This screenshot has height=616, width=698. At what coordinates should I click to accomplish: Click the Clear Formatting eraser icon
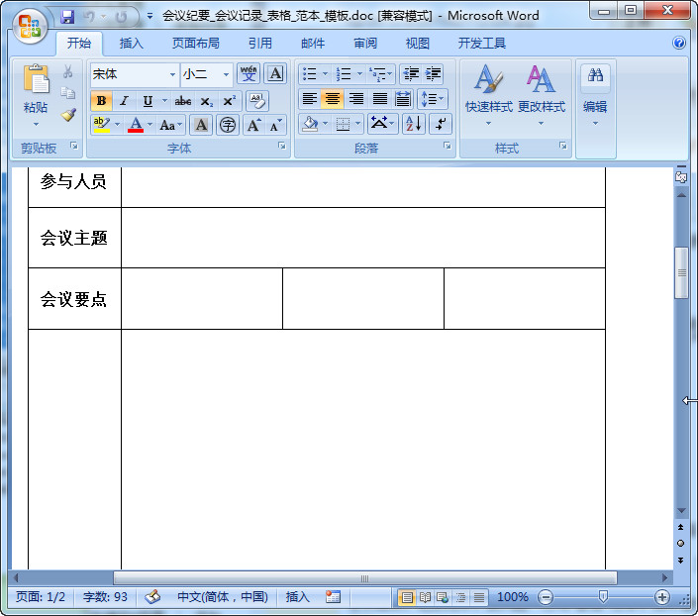pyautogui.click(x=257, y=101)
